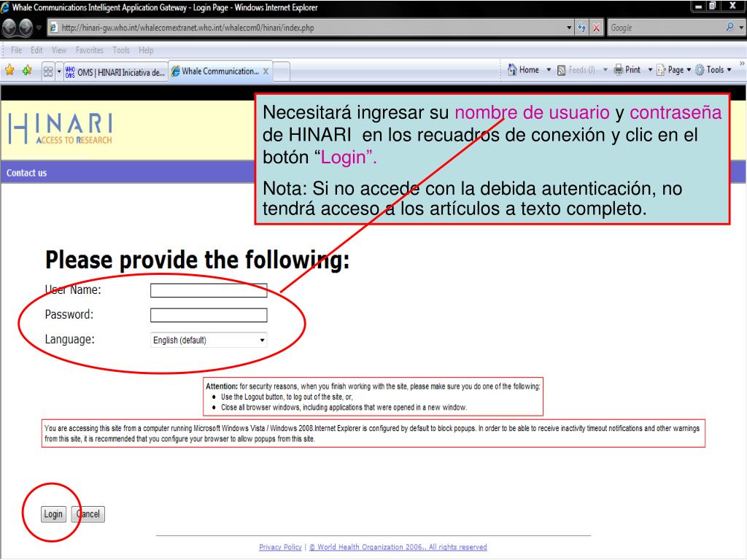This screenshot has height=560, width=747.
Task: Switch to the OMS | HINARI Iniciativa tab
Action: point(116,72)
